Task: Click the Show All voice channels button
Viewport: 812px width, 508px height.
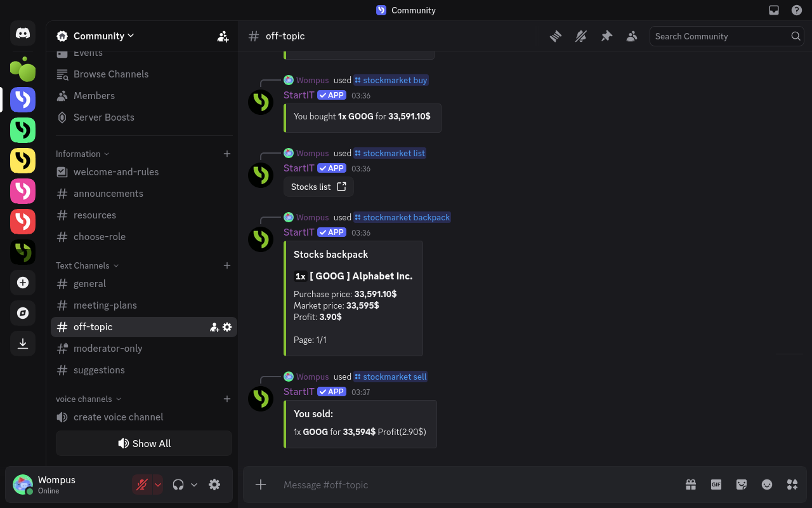Action: (144, 443)
